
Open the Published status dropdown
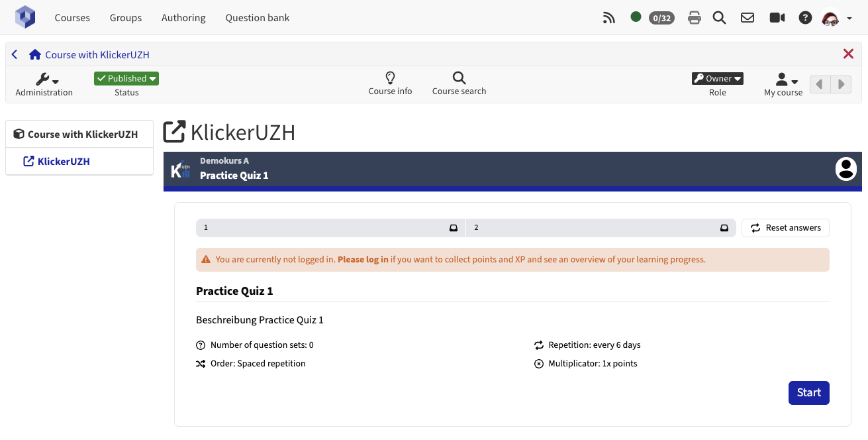(x=126, y=78)
